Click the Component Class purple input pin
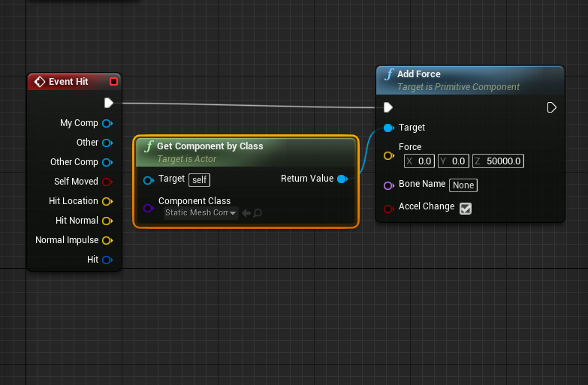 coord(149,208)
